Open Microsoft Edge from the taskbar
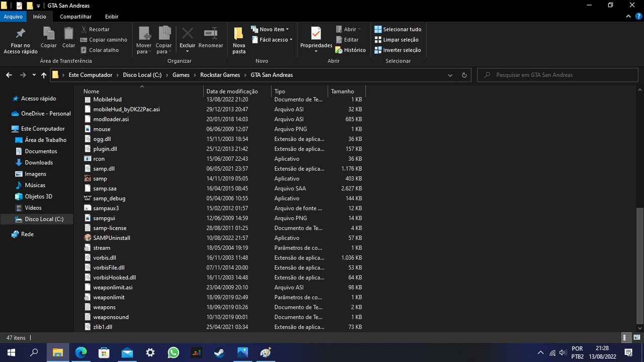This screenshot has width=644, height=362. (x=81, y=352)
